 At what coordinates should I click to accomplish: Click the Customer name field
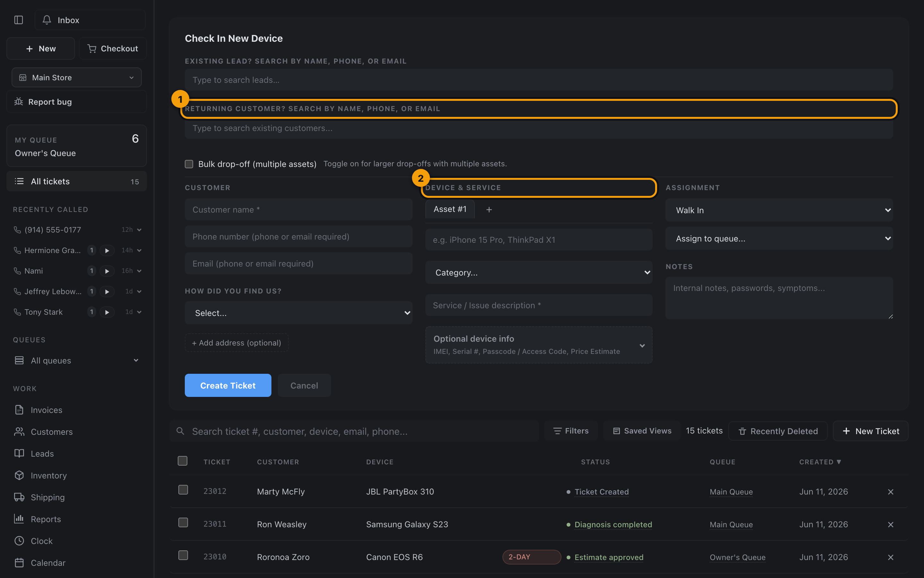point(299,209)
